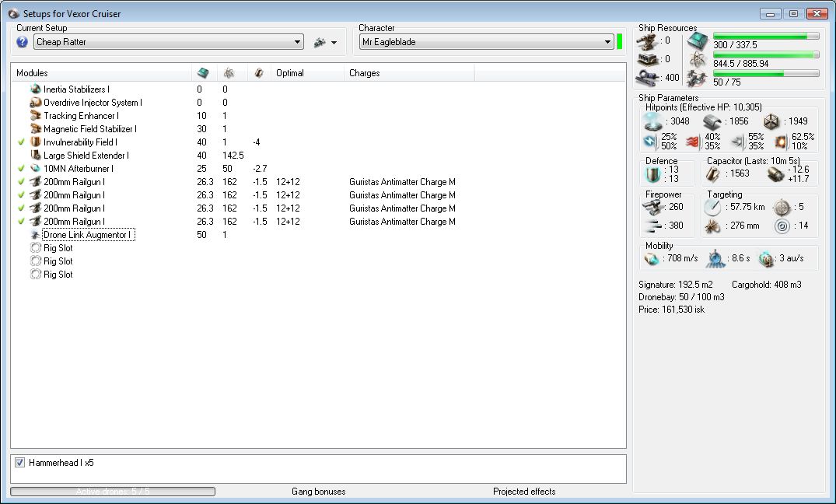Click the warp speed icon showing 3 au/s
The height and width of the screenshot is (504, 836).
(x=766, y=259)
